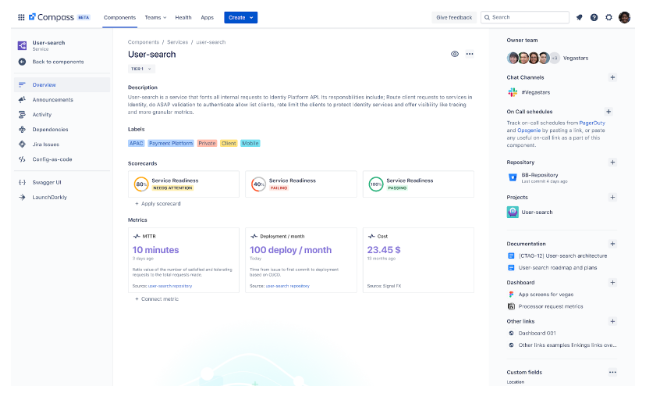Click the Mobile label tag
The image size is (645, 394).
(x=250, y=143)
